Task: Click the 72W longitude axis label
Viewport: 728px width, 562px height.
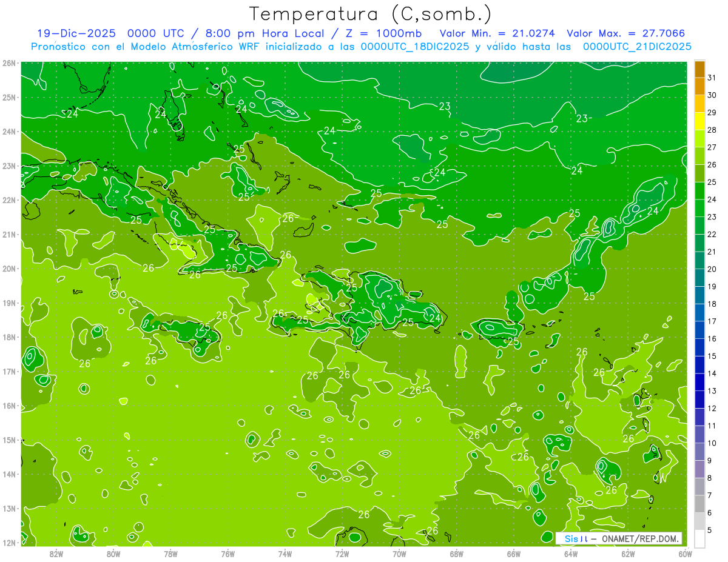Action: coord(342,554)
